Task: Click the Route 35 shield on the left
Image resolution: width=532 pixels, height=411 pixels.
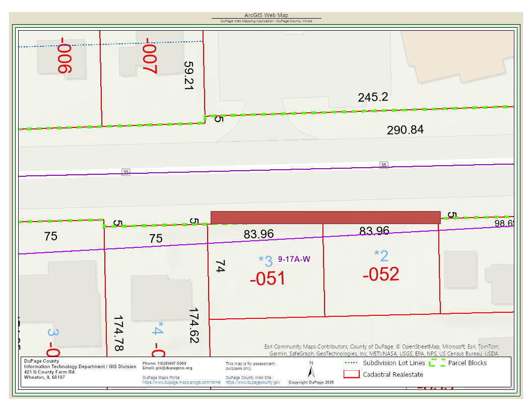Action: click(126, 172)
